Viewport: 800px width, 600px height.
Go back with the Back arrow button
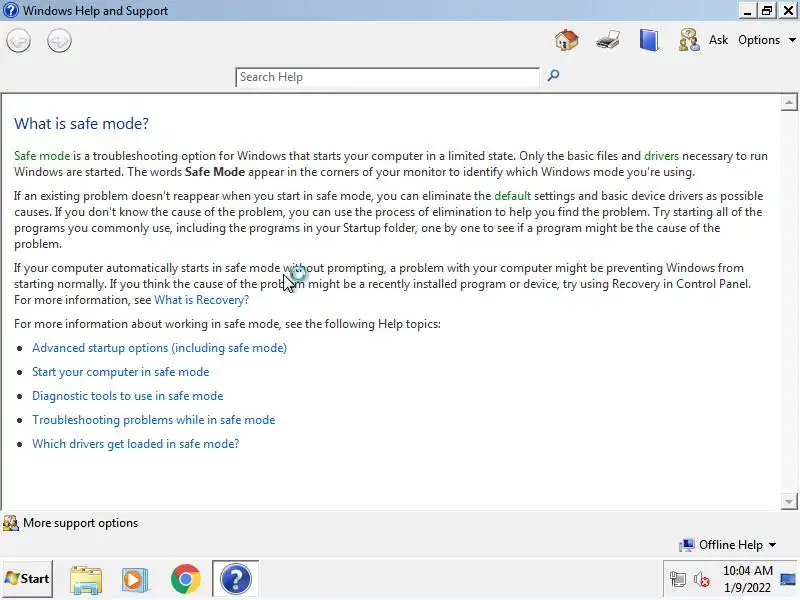pyautogui.click(x=18, y=40)
